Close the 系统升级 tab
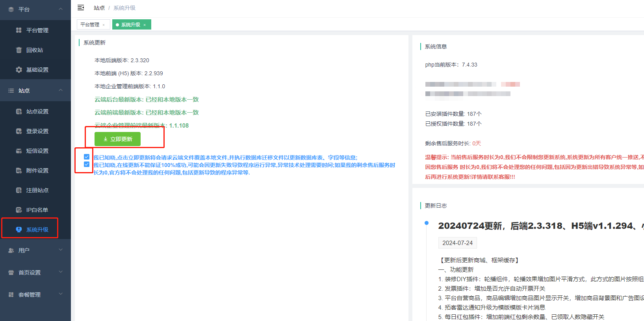This screenshot has height=321, width=644. (145, 25)
